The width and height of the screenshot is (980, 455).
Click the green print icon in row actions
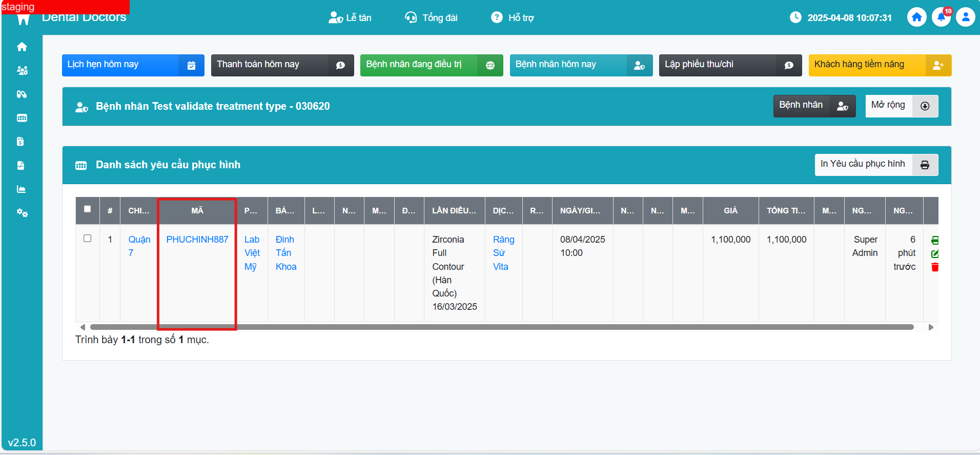pyautogui.click(x=935, y=240)
